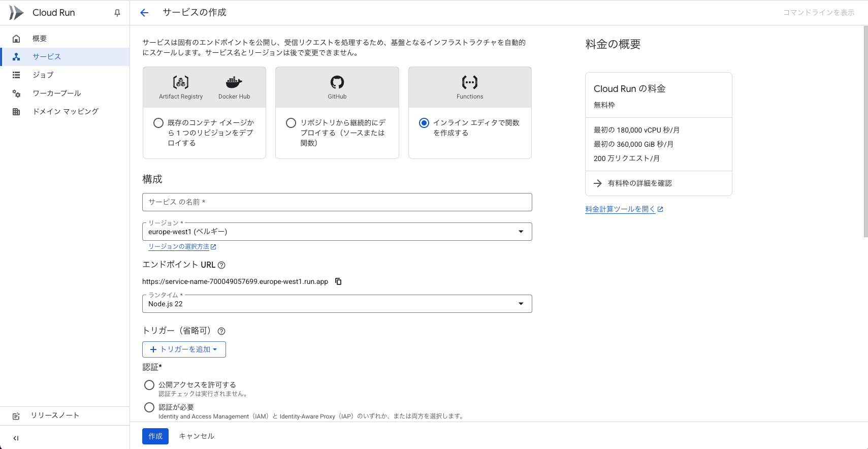
Task: Click the リリースノート icon
Action: 16,416
